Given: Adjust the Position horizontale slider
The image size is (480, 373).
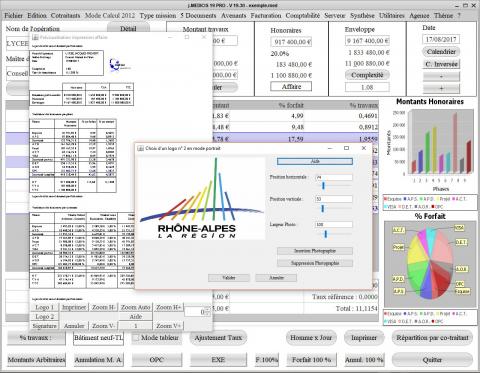Looking at the screenshot, I should (323, 186).
